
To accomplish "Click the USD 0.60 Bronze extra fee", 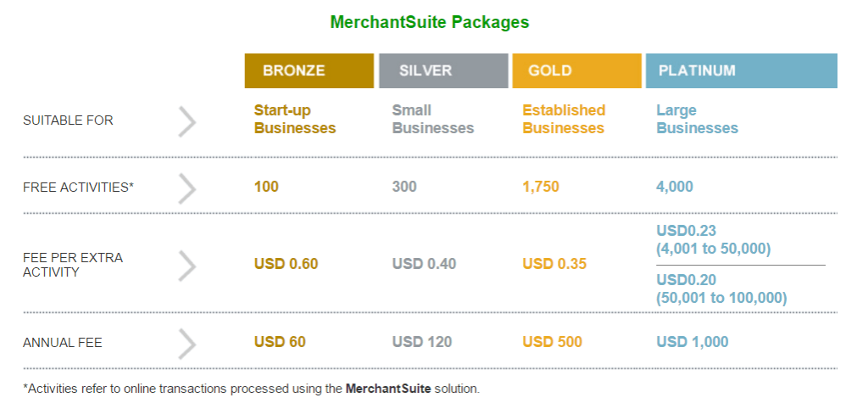I will click(287, 264).
